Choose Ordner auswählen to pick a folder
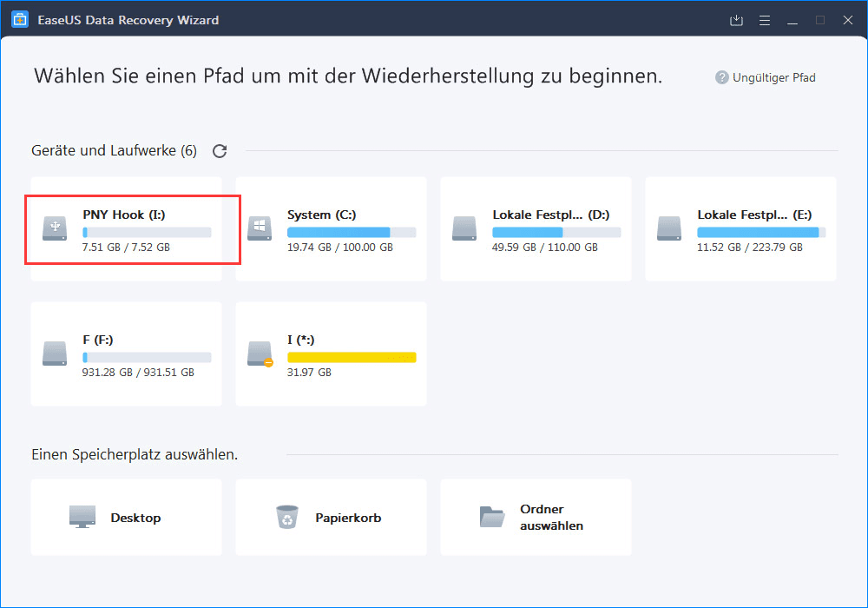868x608 pixels. click(x=536, y=517)
